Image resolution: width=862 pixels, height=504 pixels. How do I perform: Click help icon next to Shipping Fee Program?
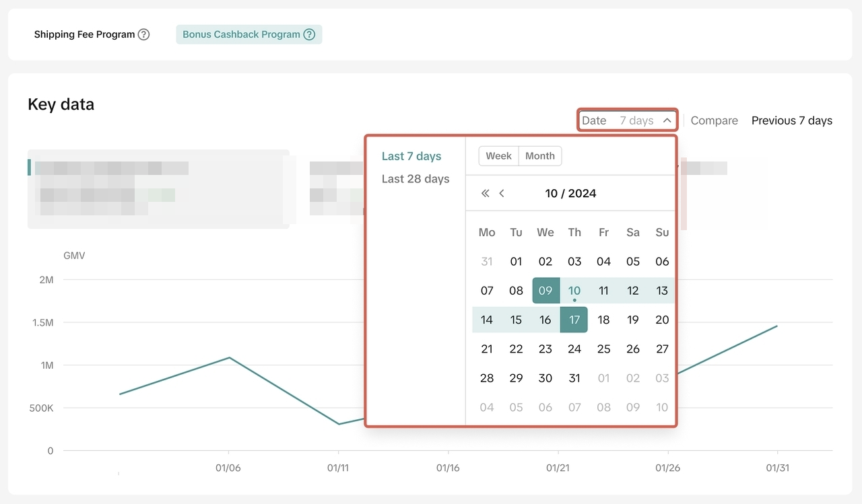143,34
